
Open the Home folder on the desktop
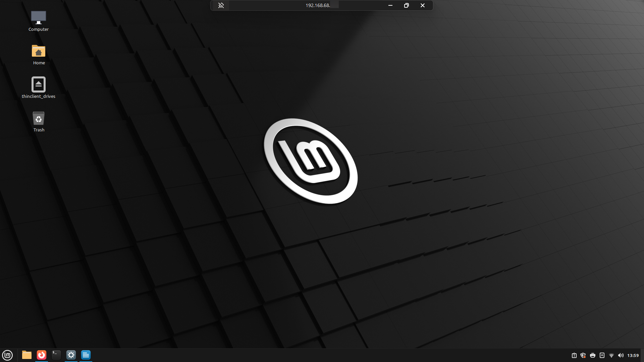(38, 54)
